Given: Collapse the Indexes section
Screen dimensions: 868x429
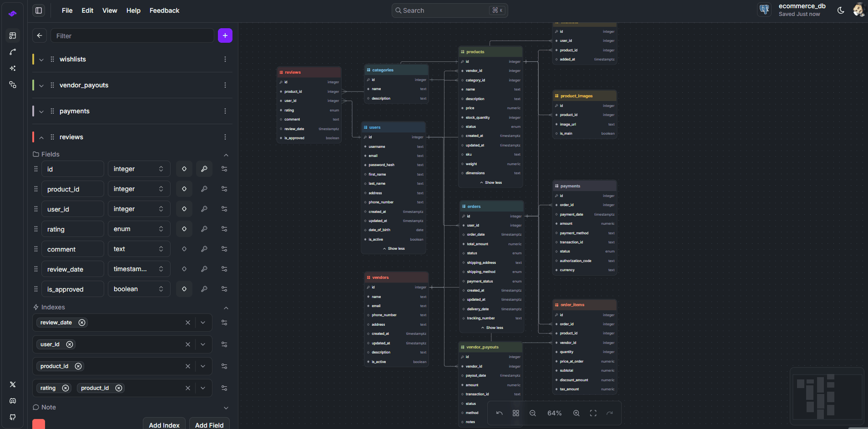Looking at the screenshot, I should [x=226, y=308].
